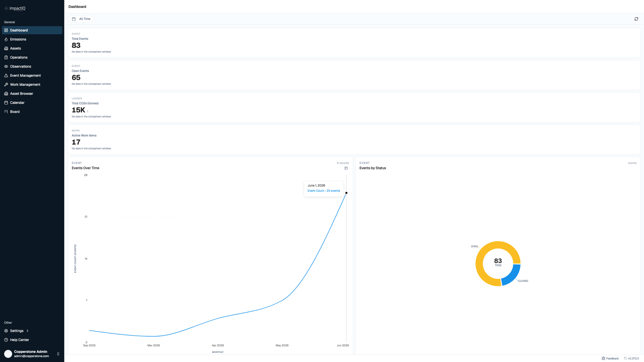
Task: Open Work Management page
Action: [x=32, y=84]
